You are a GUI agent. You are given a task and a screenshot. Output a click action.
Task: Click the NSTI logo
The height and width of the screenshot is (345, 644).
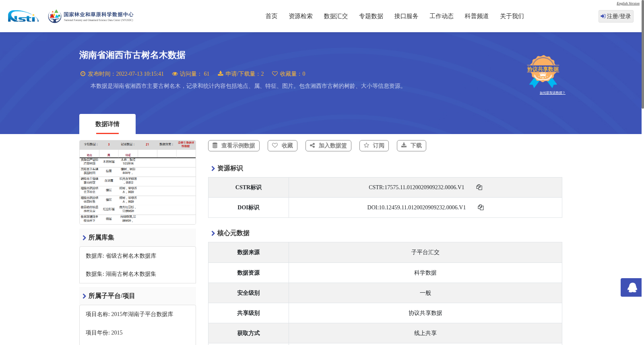[x=23, y=16]
